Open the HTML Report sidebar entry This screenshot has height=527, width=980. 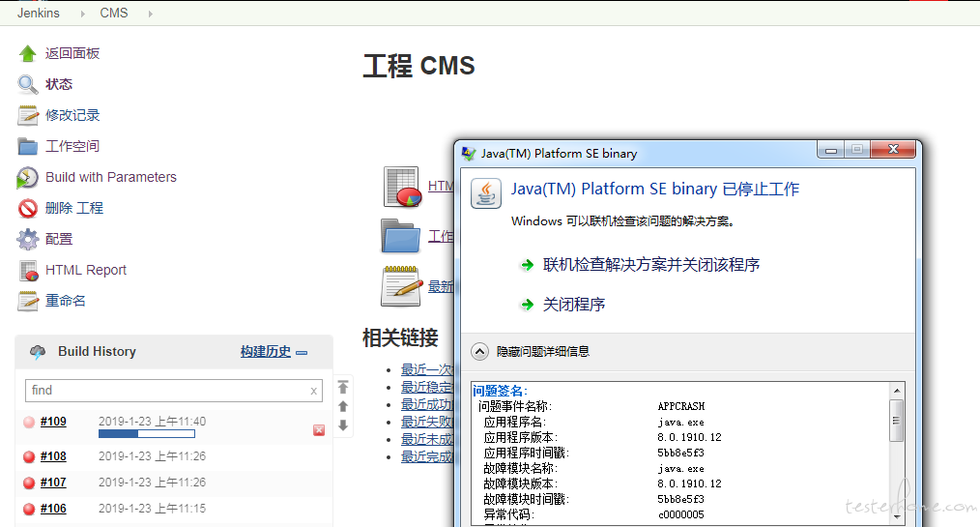tap(86, 270)
